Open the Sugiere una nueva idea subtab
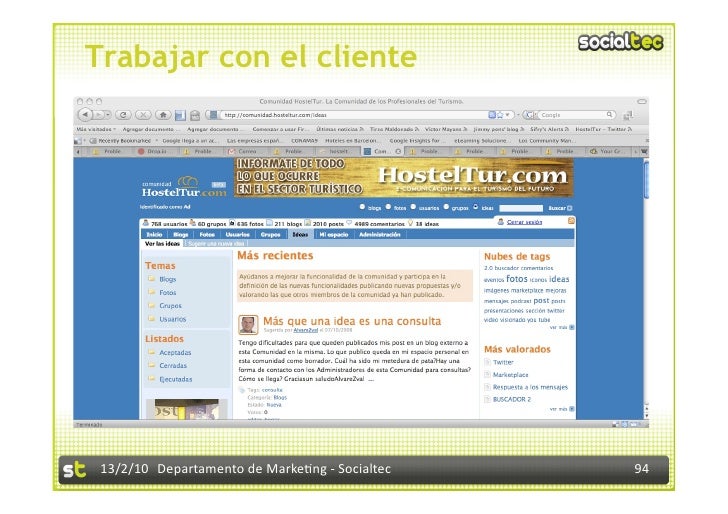 coord(216,243)
